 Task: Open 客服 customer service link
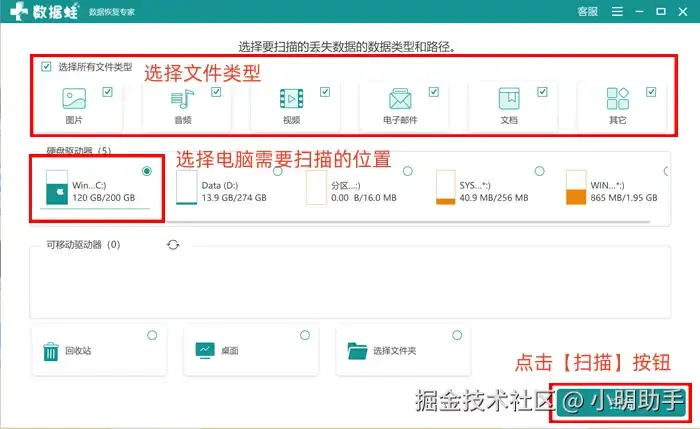coord(588,12)
